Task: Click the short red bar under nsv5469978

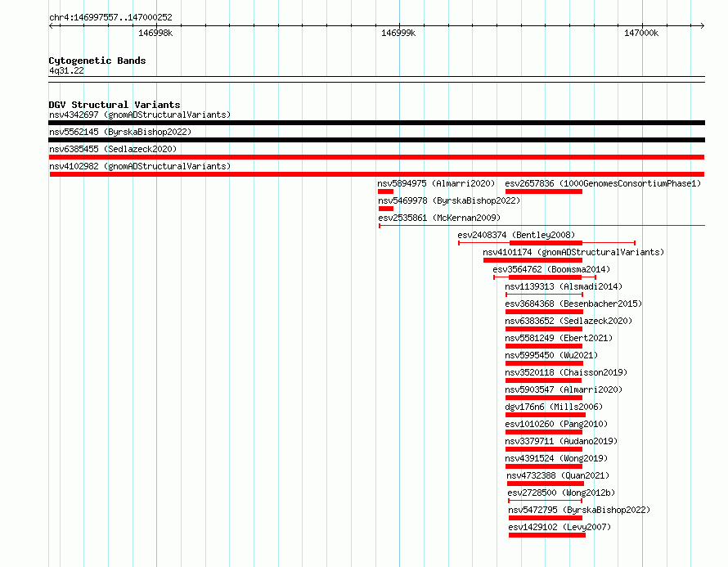Action: point(386,209)
